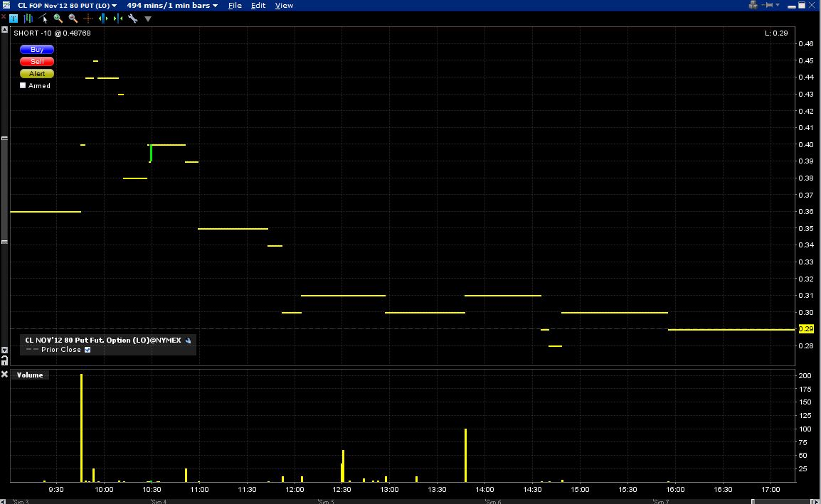Screen dimensions: 821x504
Task: Choose the trendline drawing cursor tool
Action: [x=43, y=18]
